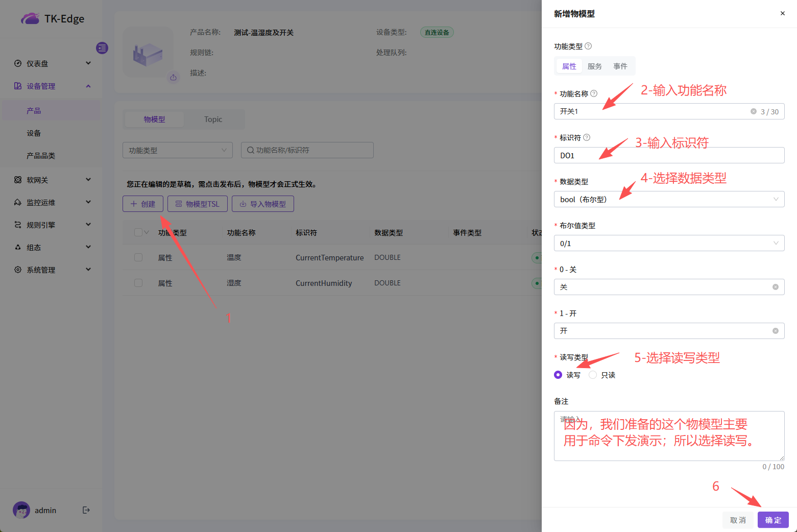Close the 新增物模型 drawer
The image size is (797, 532).
tap(782, 13)
